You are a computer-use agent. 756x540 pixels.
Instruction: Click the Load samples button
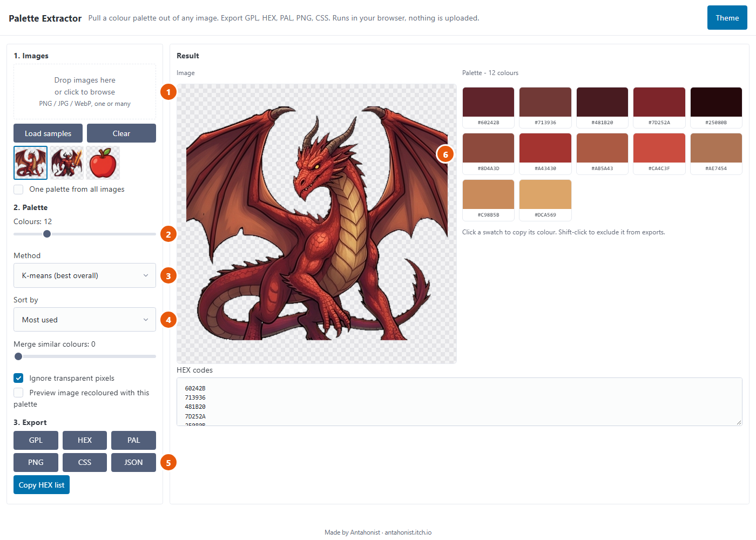tap(48, 133)
